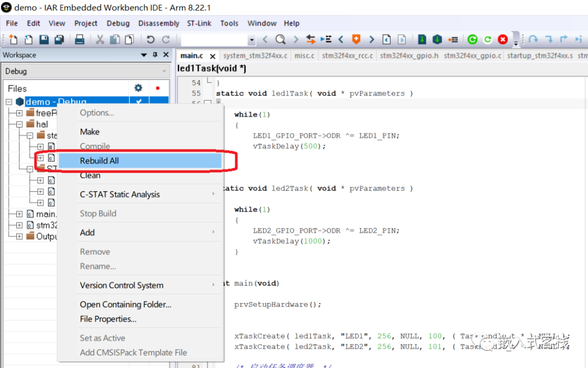Screen dimensions: 588x368
Task: Switch to system_stm32f4xx.c tab
Action: point(255,56)
